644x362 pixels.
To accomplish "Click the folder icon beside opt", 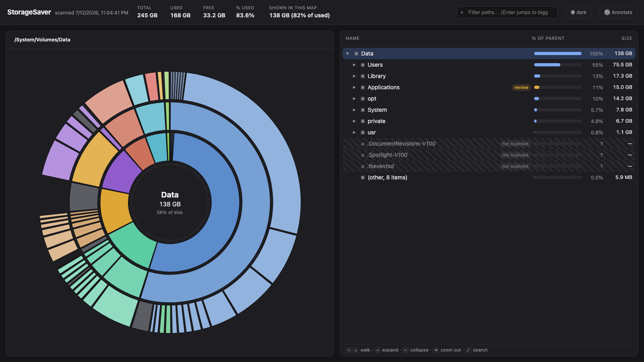I will pos(363,99).
